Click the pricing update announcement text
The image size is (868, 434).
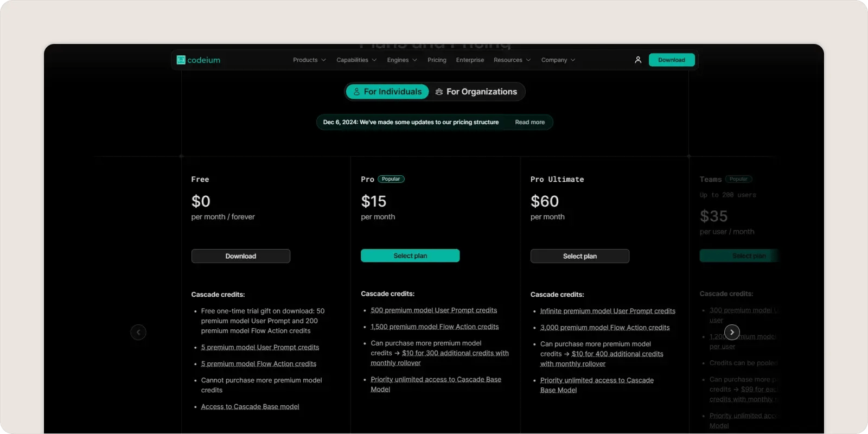pos(411,122)
